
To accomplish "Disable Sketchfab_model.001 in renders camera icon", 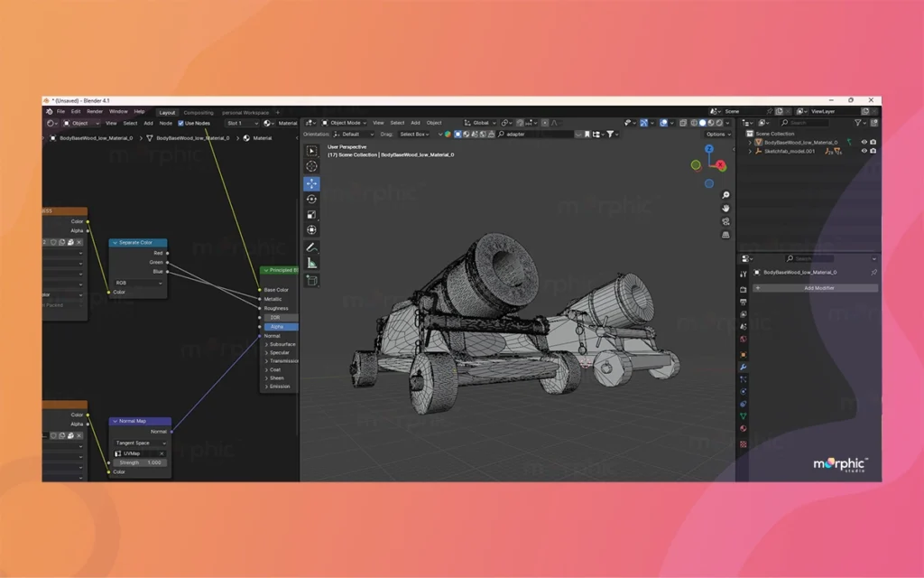I will click(x=873, y=151).
